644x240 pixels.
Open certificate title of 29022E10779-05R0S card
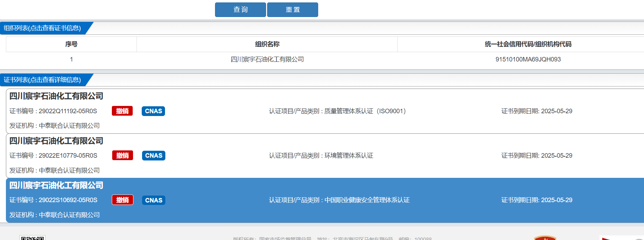tap(56, 141)
